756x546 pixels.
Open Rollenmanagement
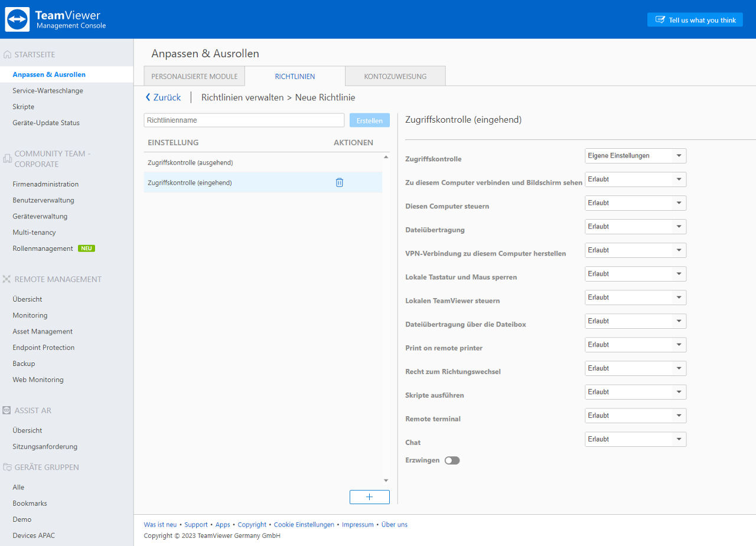(43, 249)
